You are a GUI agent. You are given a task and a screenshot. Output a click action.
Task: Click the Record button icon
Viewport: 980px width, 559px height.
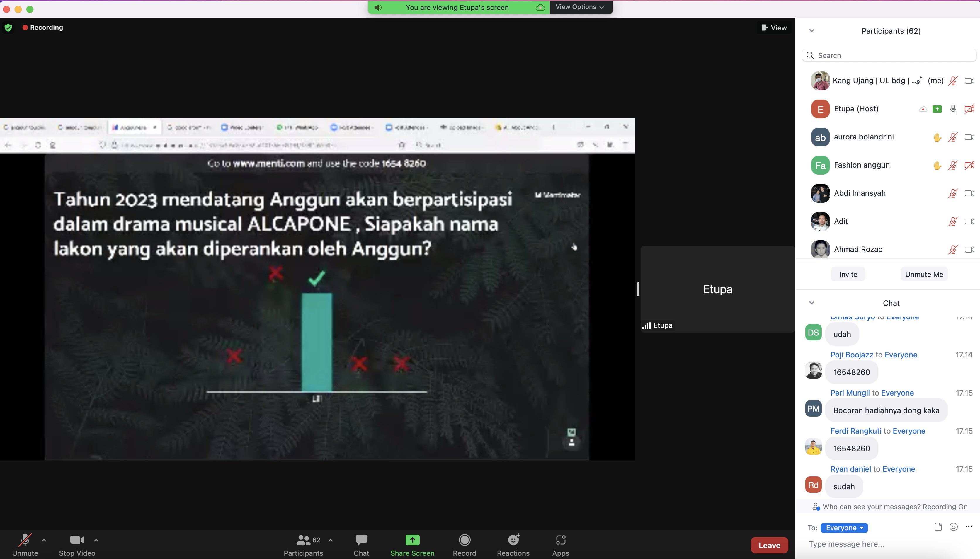click(x=464, y=541)
